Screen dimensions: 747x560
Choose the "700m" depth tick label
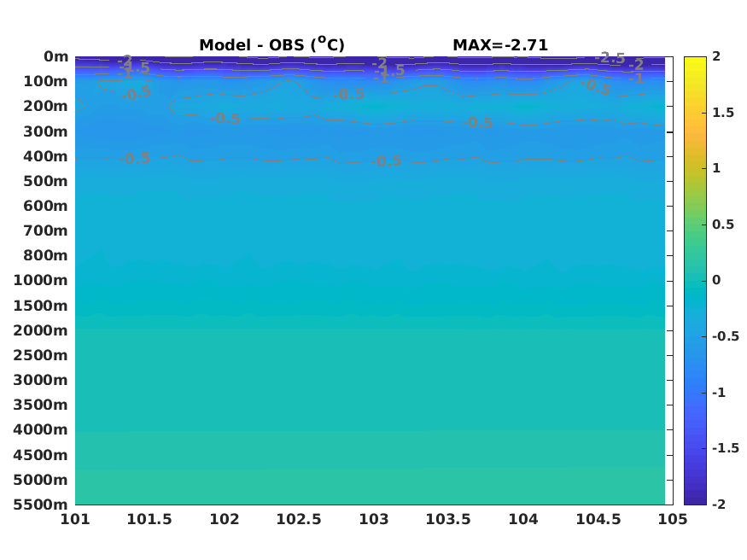coord(46,231)
